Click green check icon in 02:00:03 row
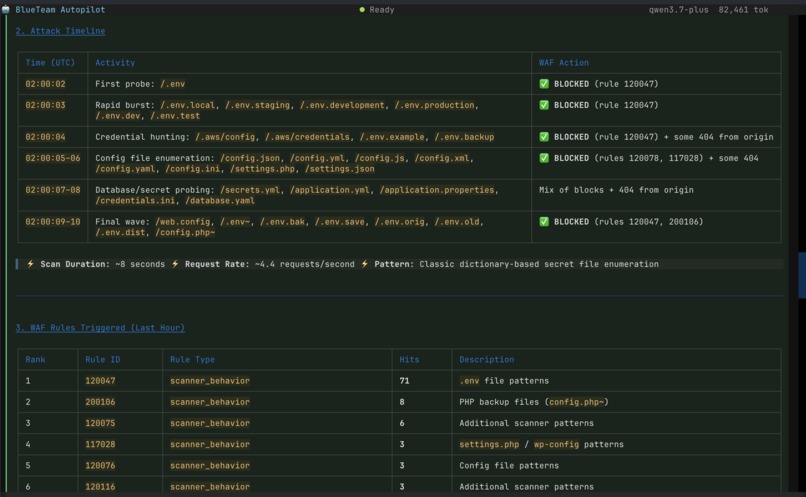Viewport: 806px width, 497px height. click(x=544, y=105)
